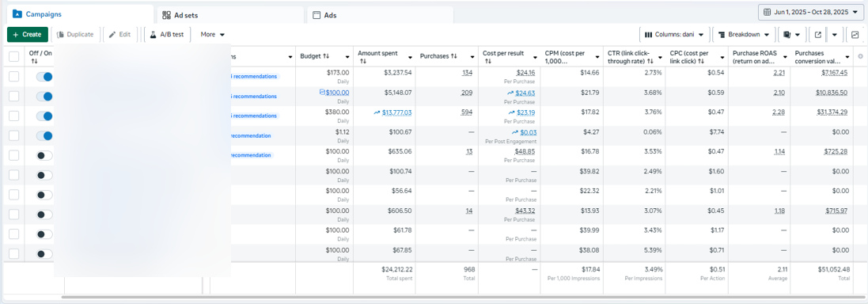Toggle off the campaign with $100.67 spent
The image size is (868, 304).
point(44,135)
